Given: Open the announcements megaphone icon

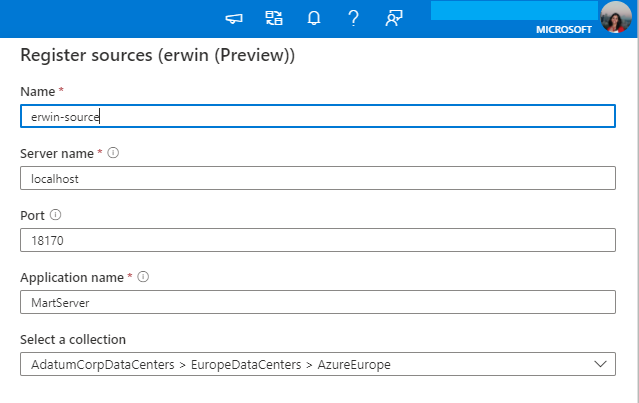Looking at the screenshot, I should pos(234,18).
